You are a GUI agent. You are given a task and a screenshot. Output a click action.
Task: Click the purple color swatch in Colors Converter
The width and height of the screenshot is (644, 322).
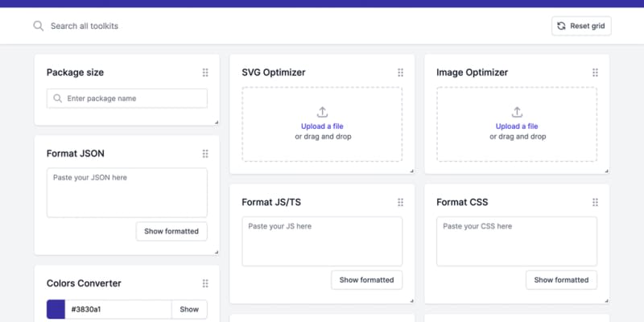56,309
